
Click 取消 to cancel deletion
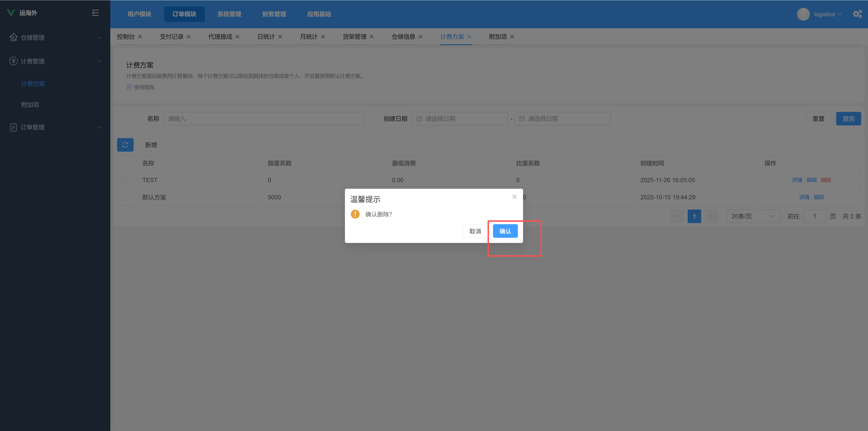click(x=475, y=231)
